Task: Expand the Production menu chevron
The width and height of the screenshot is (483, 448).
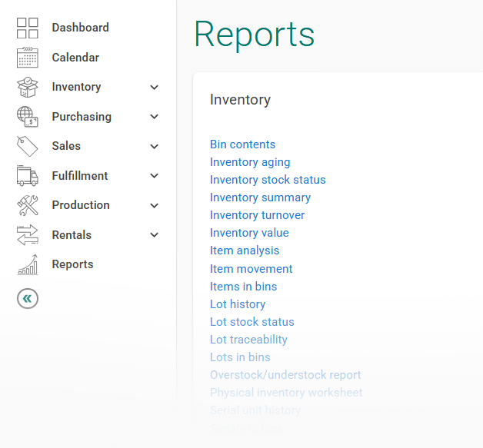Action: tap(154, 205)
